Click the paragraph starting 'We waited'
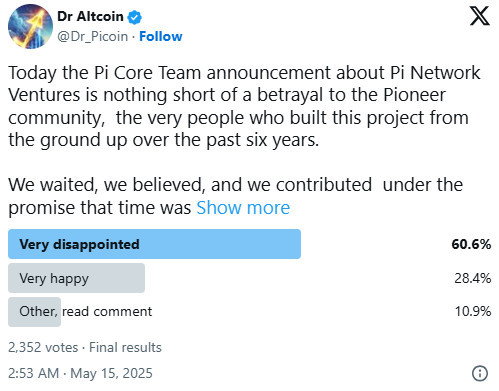The image size is (499, 391). [235, 196]
